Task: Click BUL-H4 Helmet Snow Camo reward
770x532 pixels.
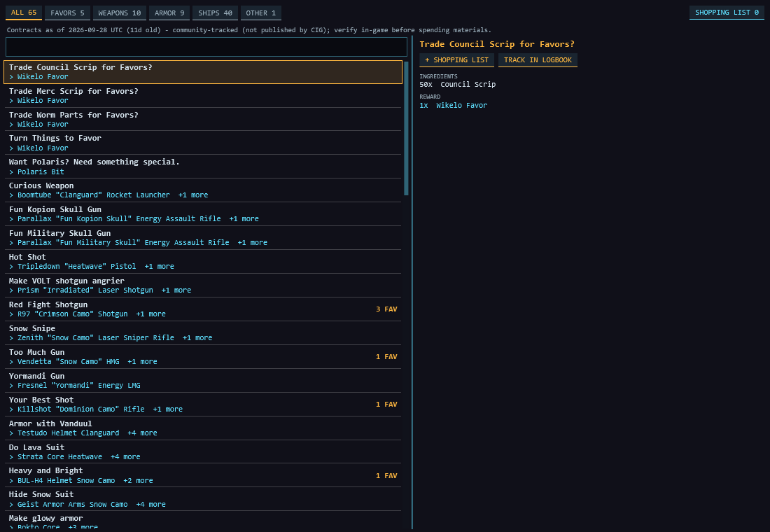Action: point(66,481)
